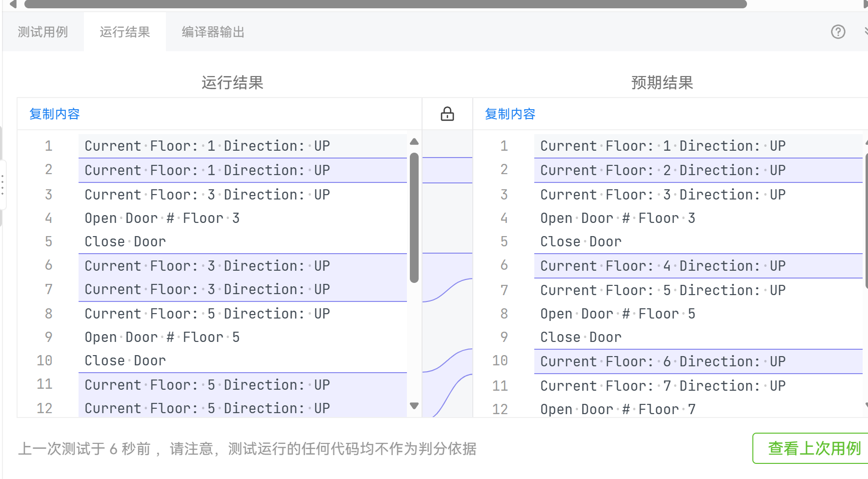Click the top scrollbar right arrow
Screen dimensions: 868x479
pos(866,4)
